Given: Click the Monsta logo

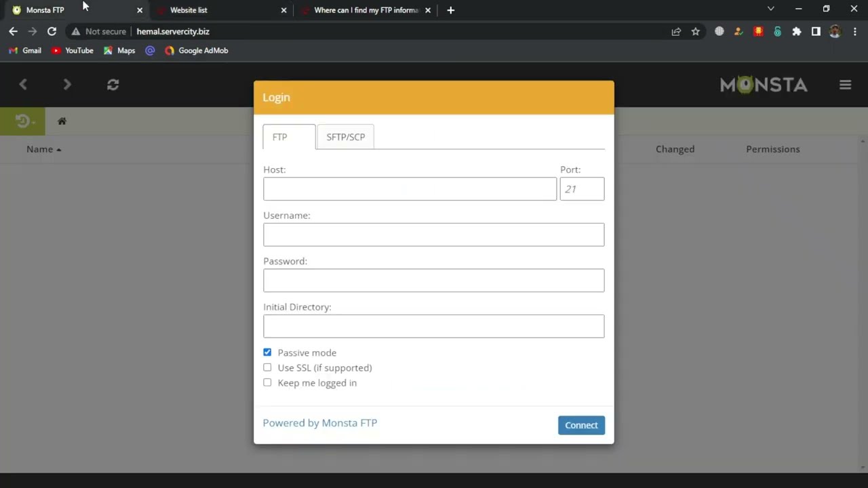Looking at the screenshot, I should [x=764, y=85].
